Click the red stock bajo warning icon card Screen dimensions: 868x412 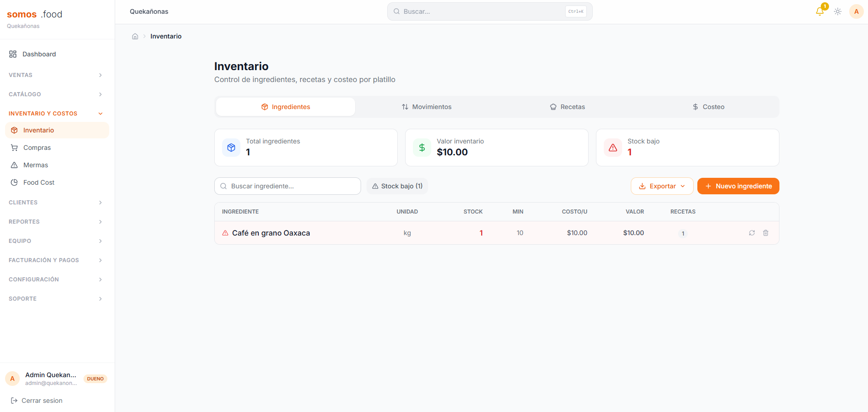[x=613, y=148]
